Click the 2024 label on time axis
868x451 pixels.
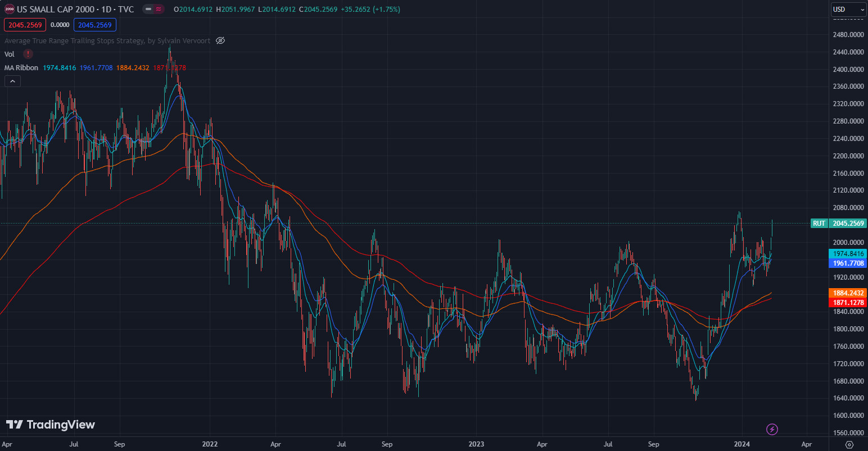[x=742, y=444]
